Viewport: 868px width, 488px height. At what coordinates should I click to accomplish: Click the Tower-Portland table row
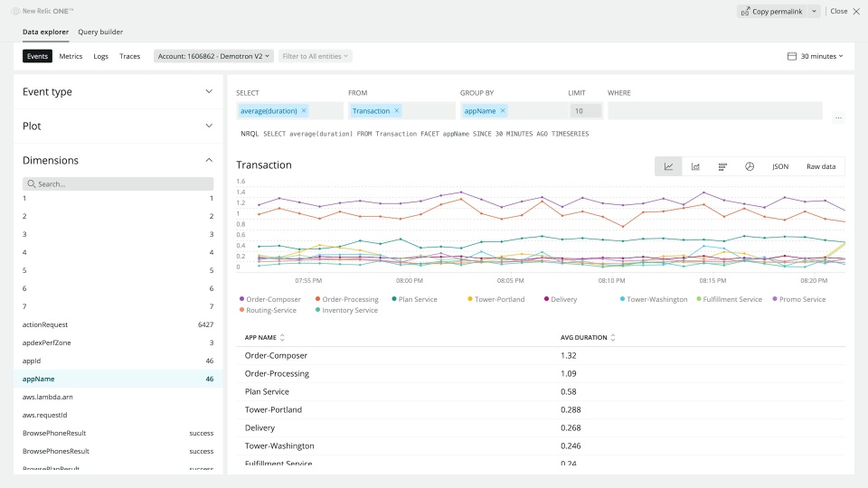(541, 410)
